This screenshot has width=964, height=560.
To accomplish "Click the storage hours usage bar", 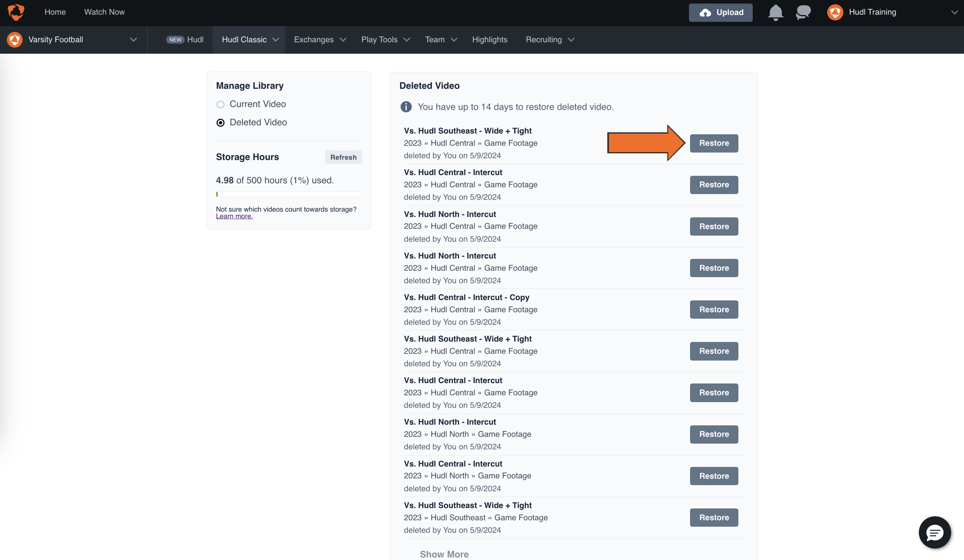I will coord(289,194).
